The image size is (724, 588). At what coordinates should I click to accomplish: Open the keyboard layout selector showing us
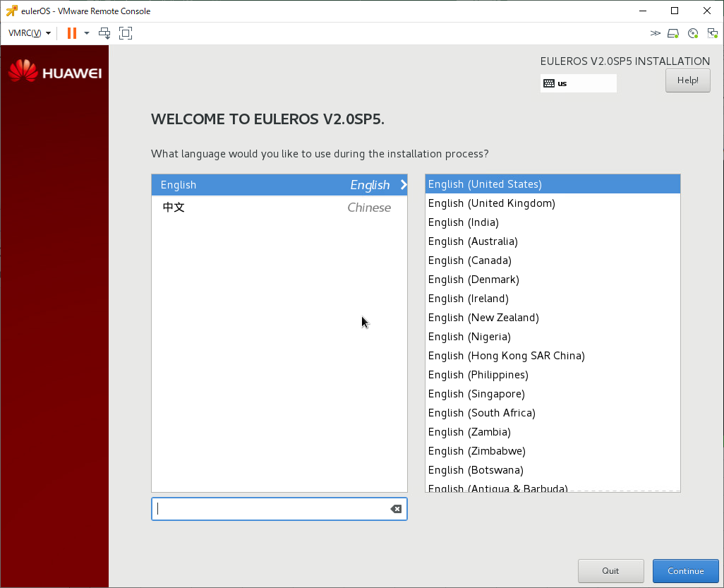coord(578,83)
